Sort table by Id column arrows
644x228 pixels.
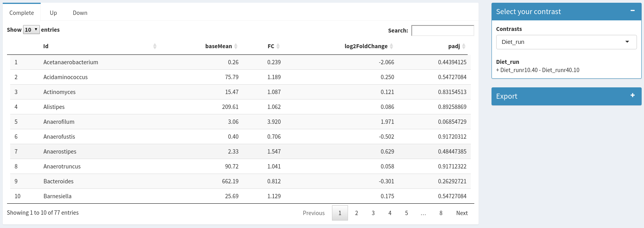(155, 46)
